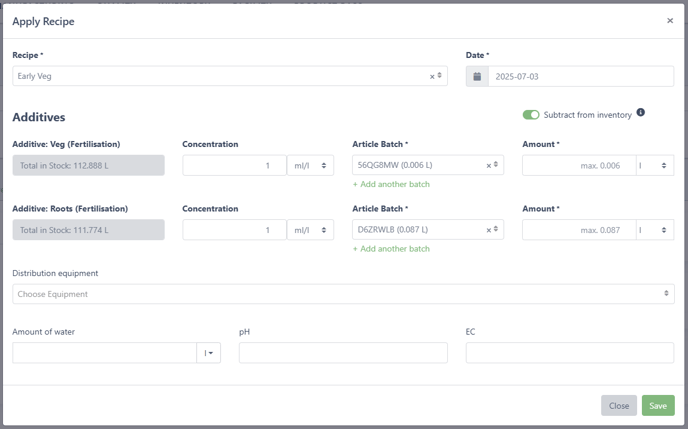This screenshot has width=688, height=429.
Task: Toggle Subtract from inventory switch off
Action: (x=531, y=114)
